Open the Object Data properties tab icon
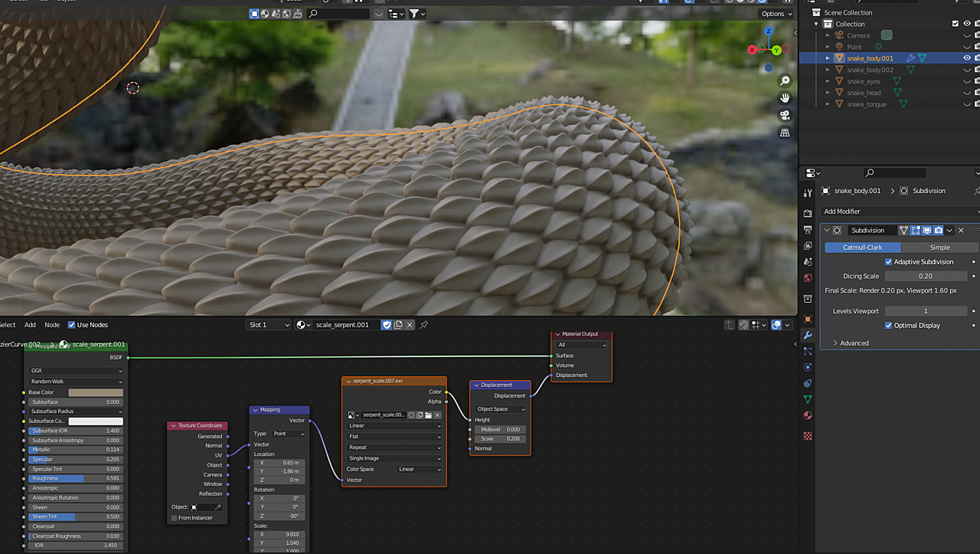This screenshot has width=980, height=554. point(808,399)
